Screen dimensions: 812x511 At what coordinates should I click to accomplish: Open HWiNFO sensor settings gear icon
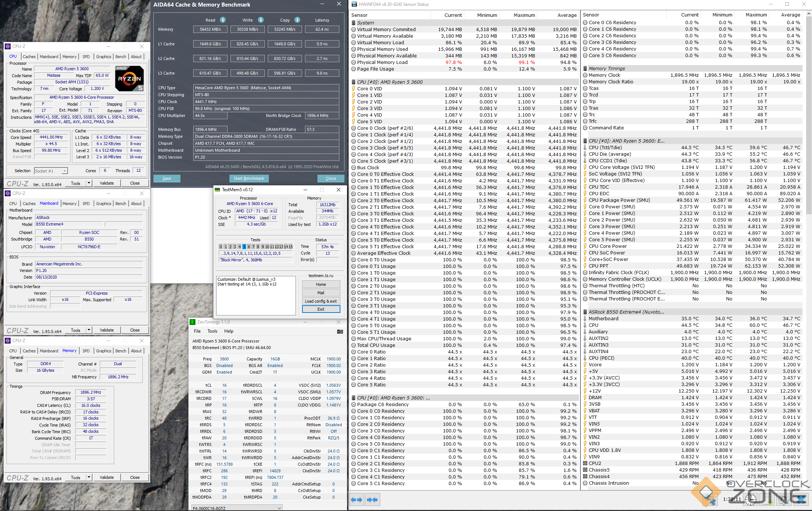(784, 500)
